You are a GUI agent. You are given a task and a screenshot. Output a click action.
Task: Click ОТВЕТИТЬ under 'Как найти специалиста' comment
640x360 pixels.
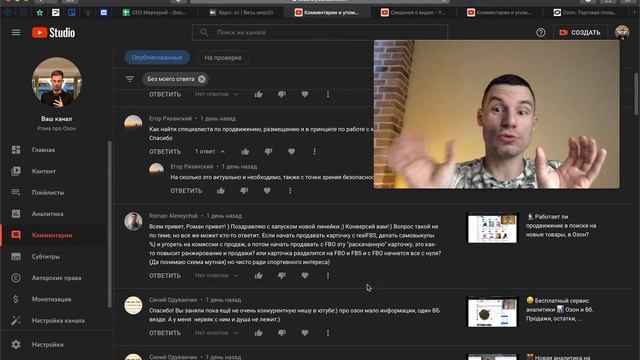click(x=165, y=151)
